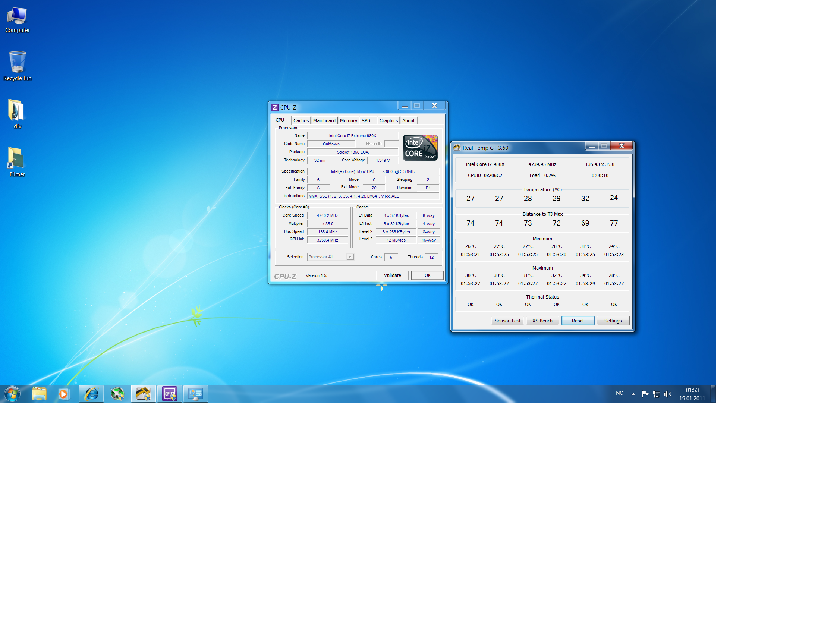Switch to the Memory tab
Screen dimensions: 840x630
click(348, 121)
